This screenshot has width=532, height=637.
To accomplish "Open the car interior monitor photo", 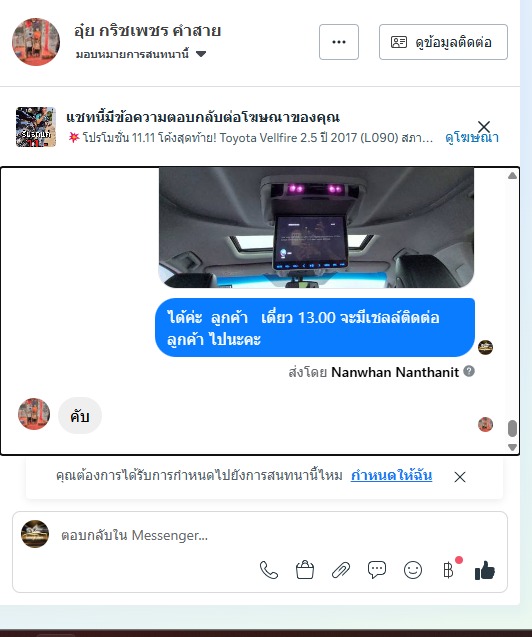I will (x=316, y=228).
